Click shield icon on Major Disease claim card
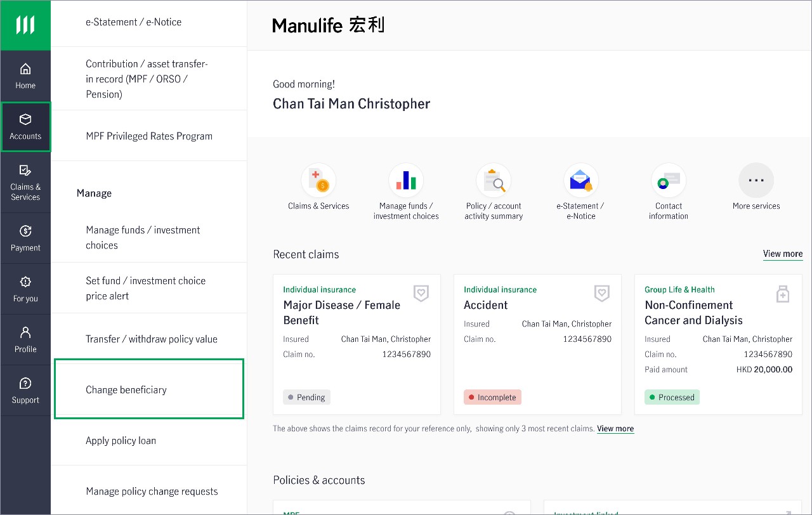812x515 pixels. (421, 293)
